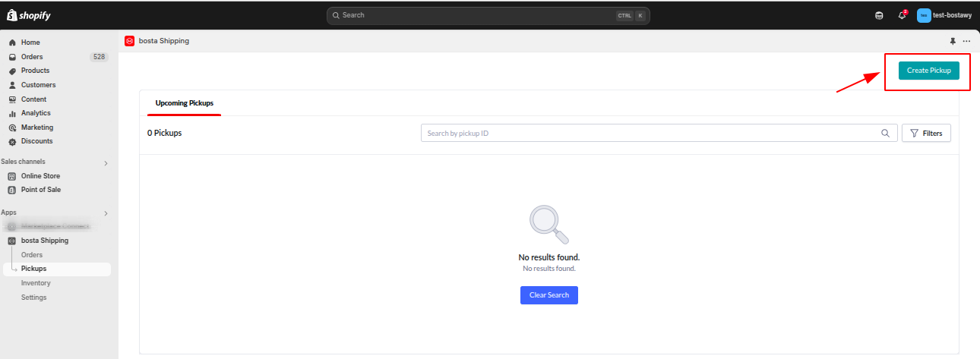Expand Sales channels chevron
The height and width of the screenshot is (359, 980).
pyautogui.click(x=106, y=162)
